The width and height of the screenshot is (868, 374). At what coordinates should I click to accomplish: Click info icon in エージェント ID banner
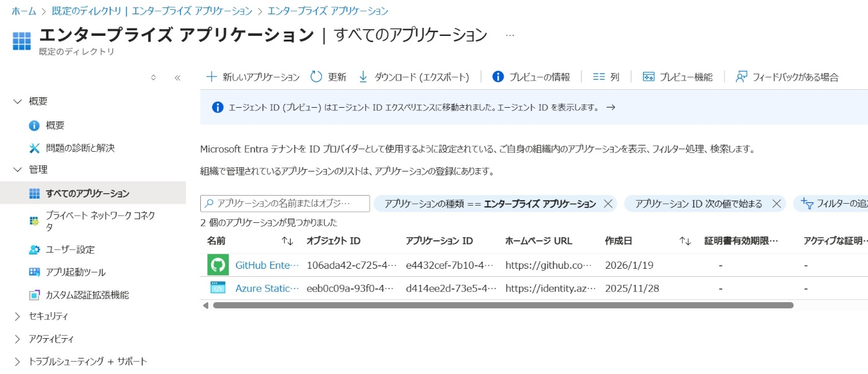tap(218, 107)
